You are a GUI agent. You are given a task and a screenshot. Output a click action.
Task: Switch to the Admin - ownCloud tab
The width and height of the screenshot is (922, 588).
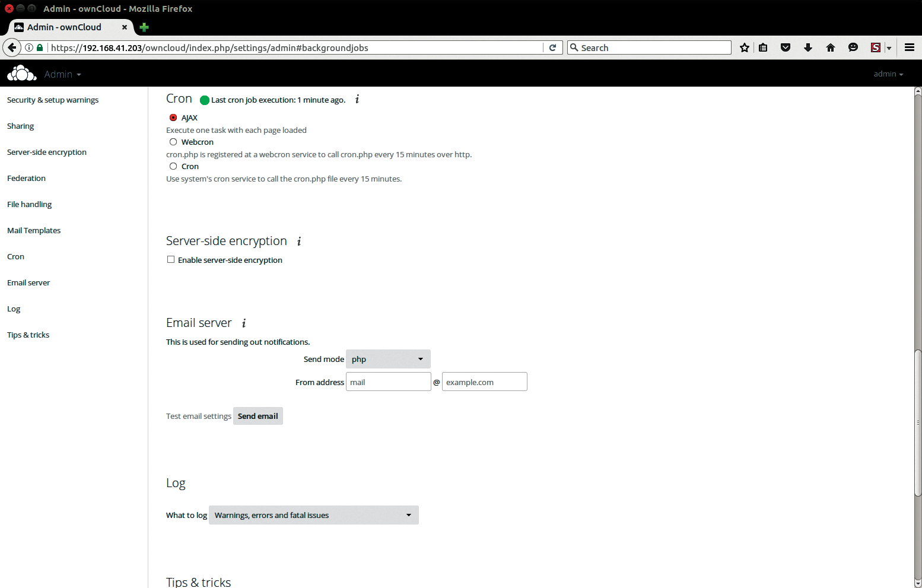point(65,27)
